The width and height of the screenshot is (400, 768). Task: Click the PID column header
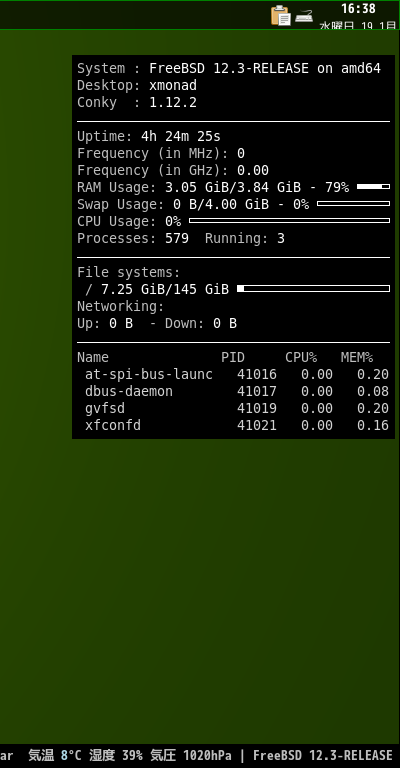(x=233, y=358)
